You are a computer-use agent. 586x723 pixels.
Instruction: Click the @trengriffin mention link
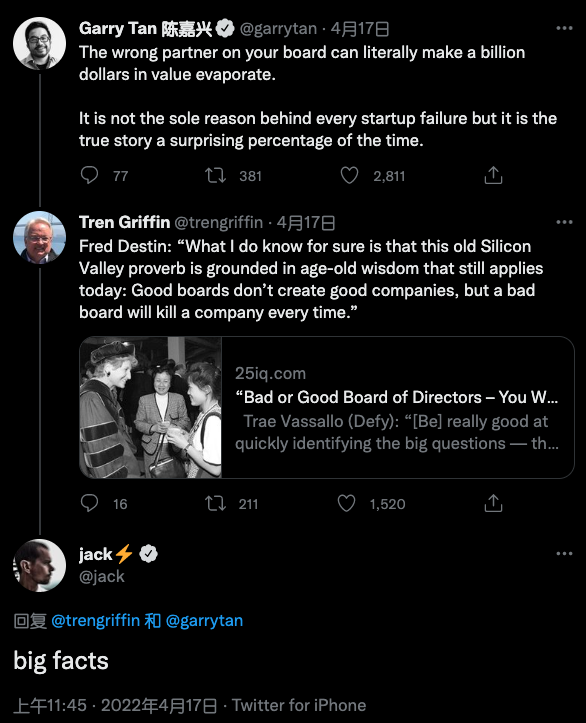click(95, 621)
